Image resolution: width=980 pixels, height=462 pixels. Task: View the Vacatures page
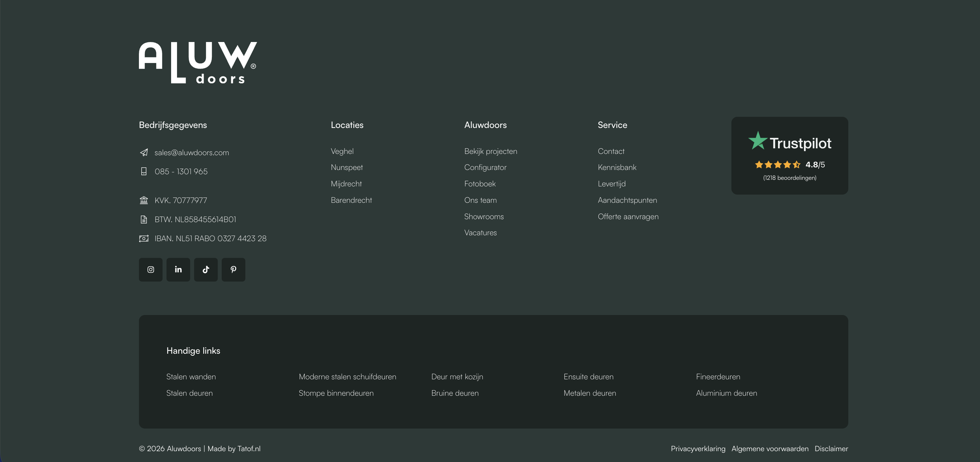click(x=480, y=233)
